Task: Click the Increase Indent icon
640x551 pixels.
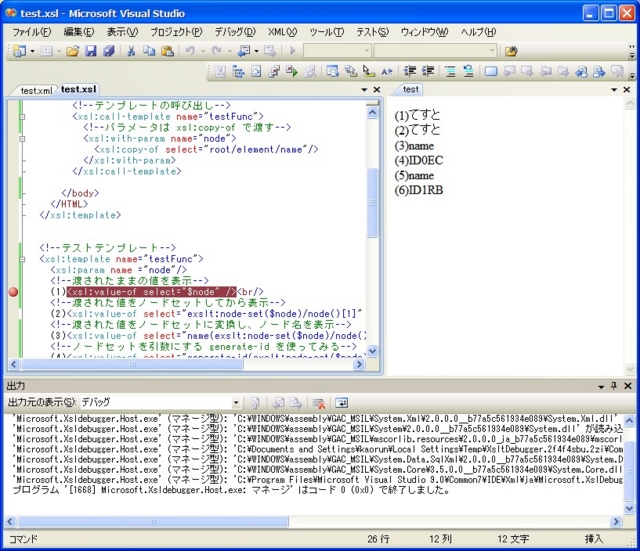Action: click(x=428, y=71)
